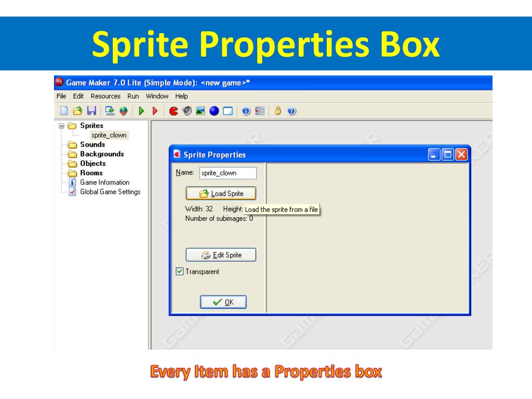Open Game Information tree item
Screen dimensions: 532x399
pyautogui.click(x=104, y=182)
